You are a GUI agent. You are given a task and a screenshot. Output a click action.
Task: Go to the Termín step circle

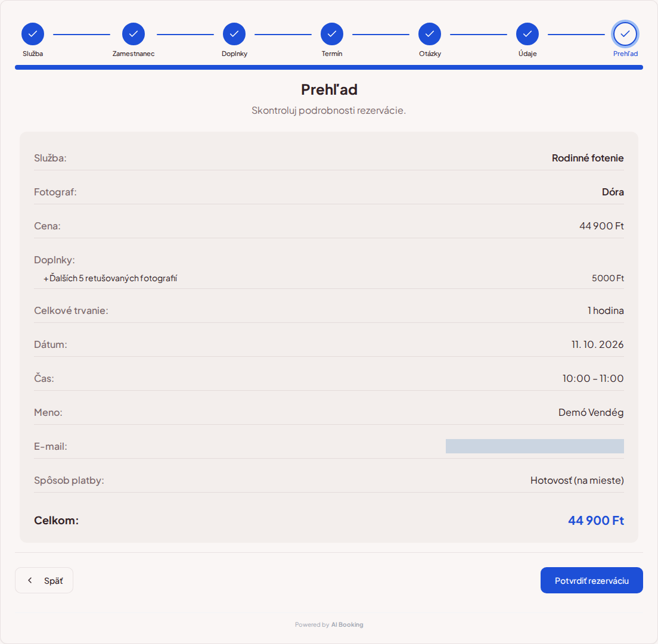[332, 34]
